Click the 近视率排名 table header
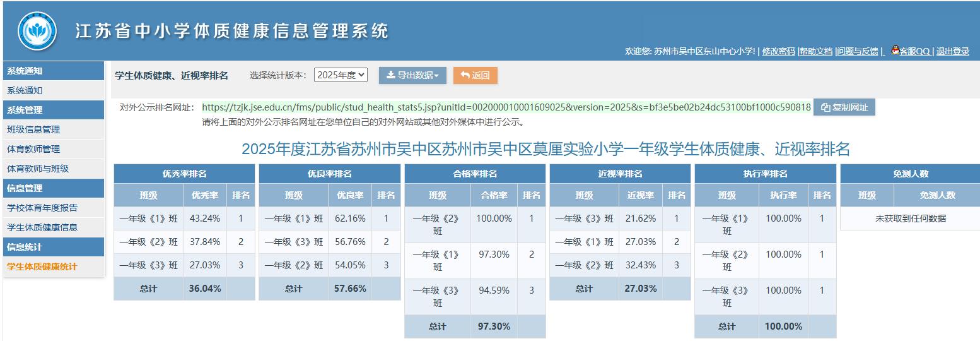Image resolution: width=980 pixels, height=341 pixels. click(x=620, y=174)
